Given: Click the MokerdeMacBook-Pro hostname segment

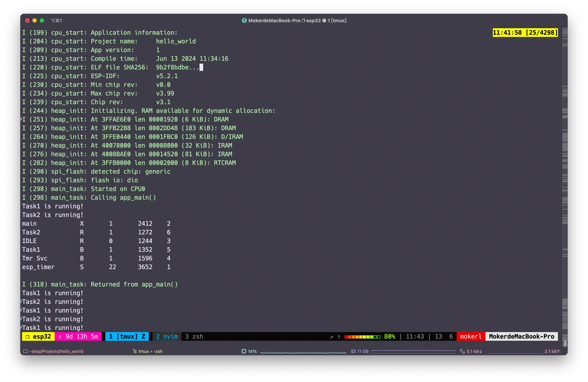Looking at the screenshot, I should tap(521, 336).
